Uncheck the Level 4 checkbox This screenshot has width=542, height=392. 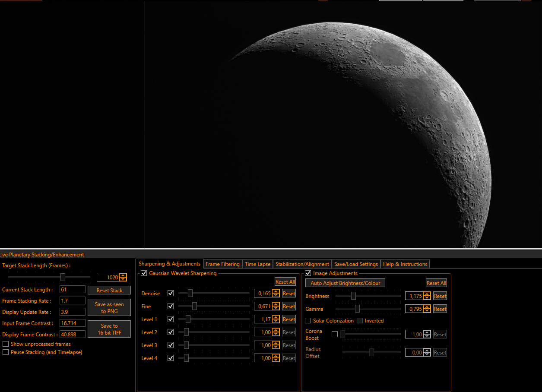pyautogui.click(x=171, y=358)
